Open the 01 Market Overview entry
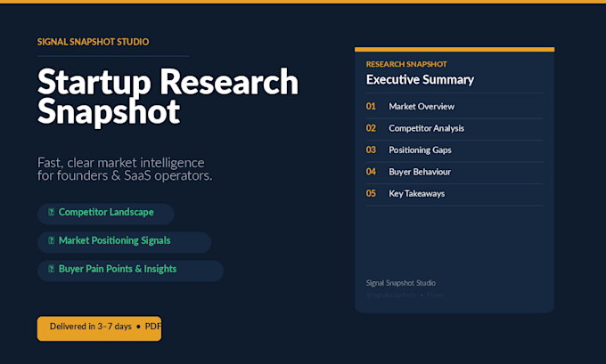 (454, 107)
